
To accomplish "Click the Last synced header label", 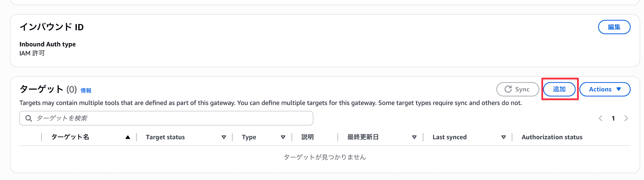I will pos(450,137).
